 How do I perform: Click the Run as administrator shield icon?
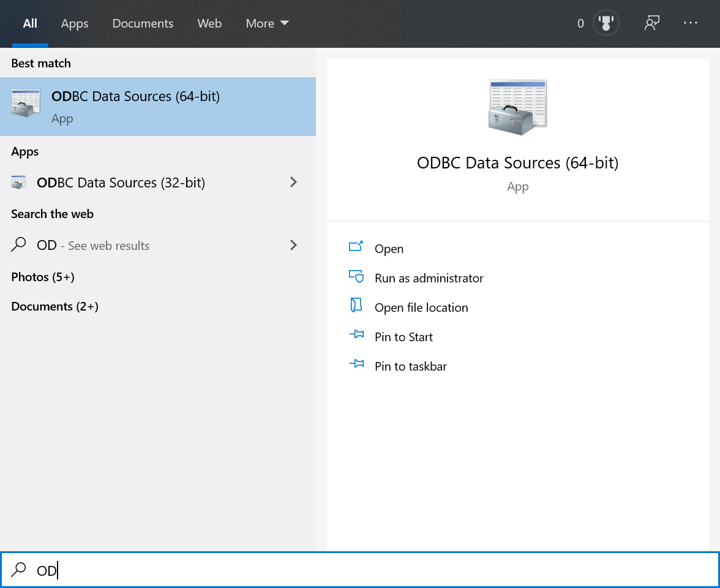[356, 277]
